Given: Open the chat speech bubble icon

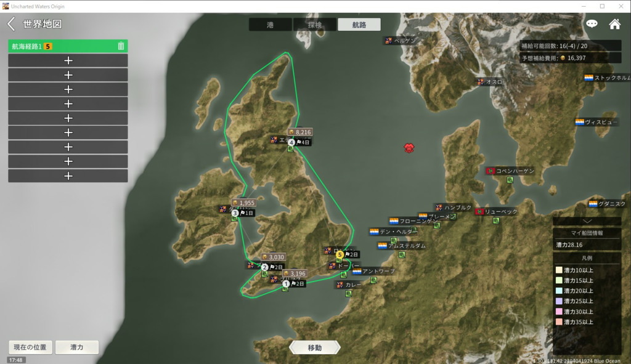Looking at the screenshot, I should pos(592,24).
